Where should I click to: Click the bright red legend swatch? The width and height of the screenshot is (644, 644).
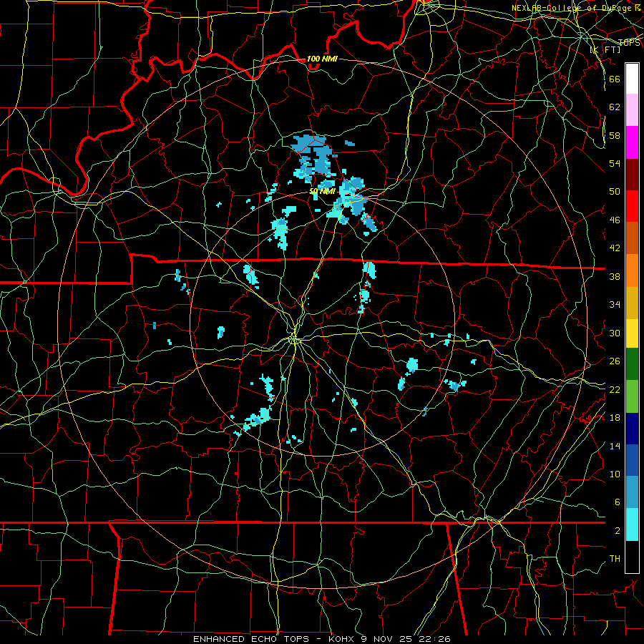632,206
